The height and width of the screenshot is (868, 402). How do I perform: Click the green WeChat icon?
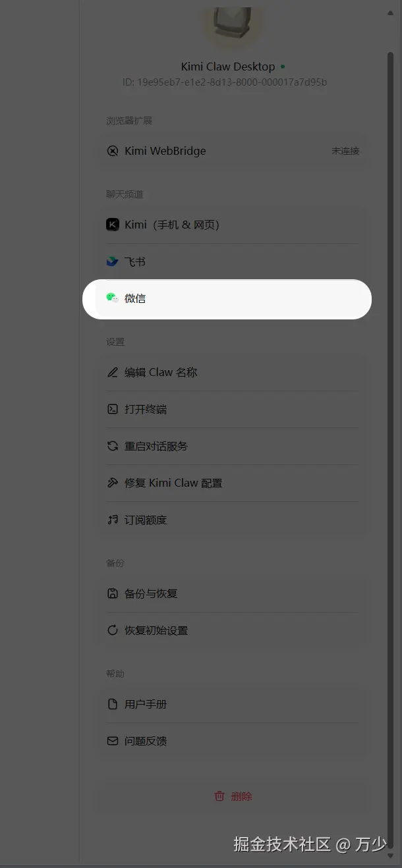coord(113,298)
